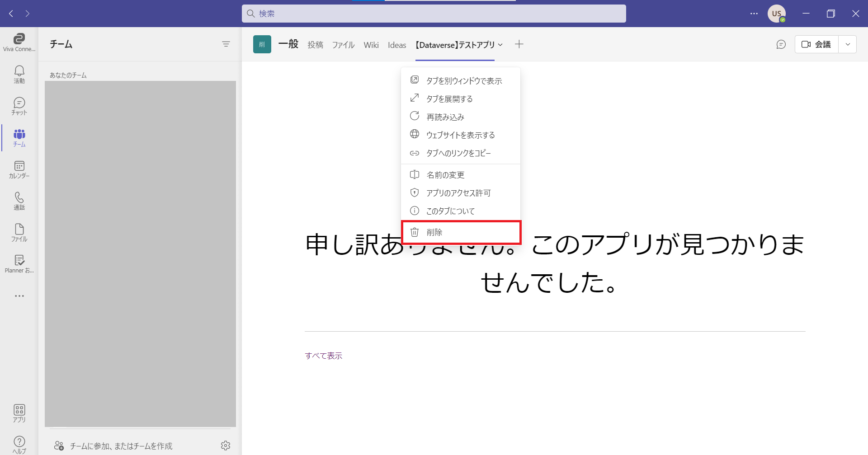Viewport: 868px width, 455px height.
Task: Open channel conversation chat icon
Action: click(781, 44)
